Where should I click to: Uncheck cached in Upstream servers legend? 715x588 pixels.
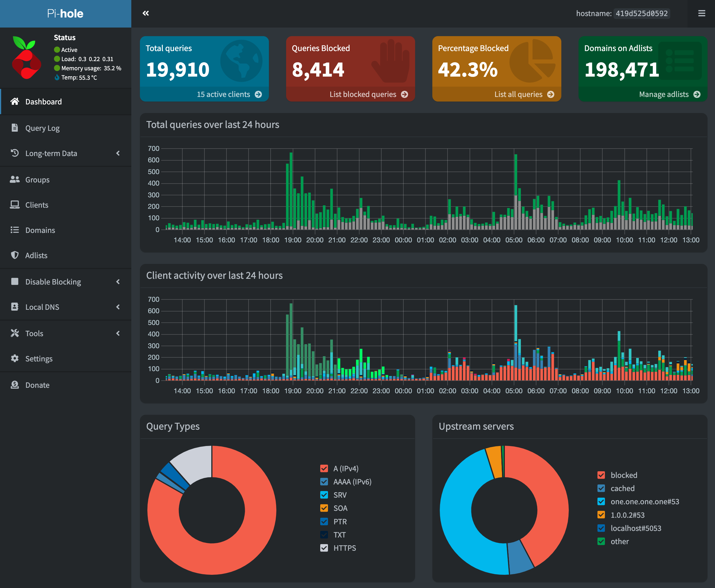[x=601, y=488]
